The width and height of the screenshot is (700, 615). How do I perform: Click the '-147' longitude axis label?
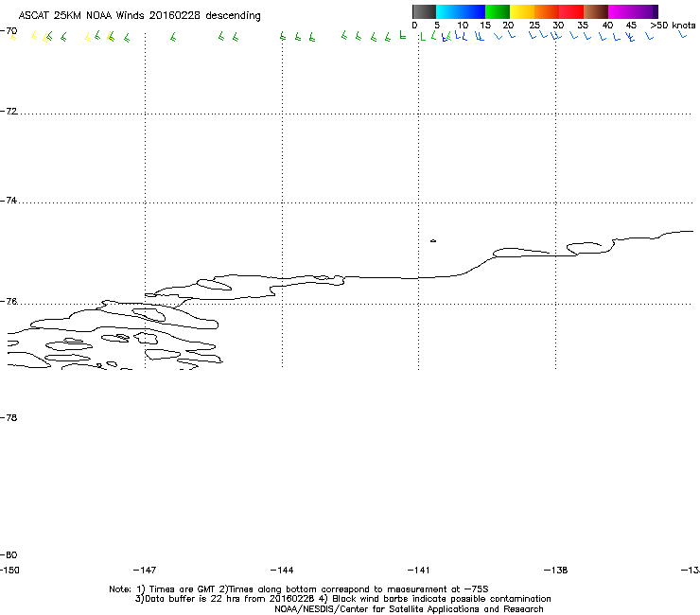pyautogui.click(x=145, y=571)
